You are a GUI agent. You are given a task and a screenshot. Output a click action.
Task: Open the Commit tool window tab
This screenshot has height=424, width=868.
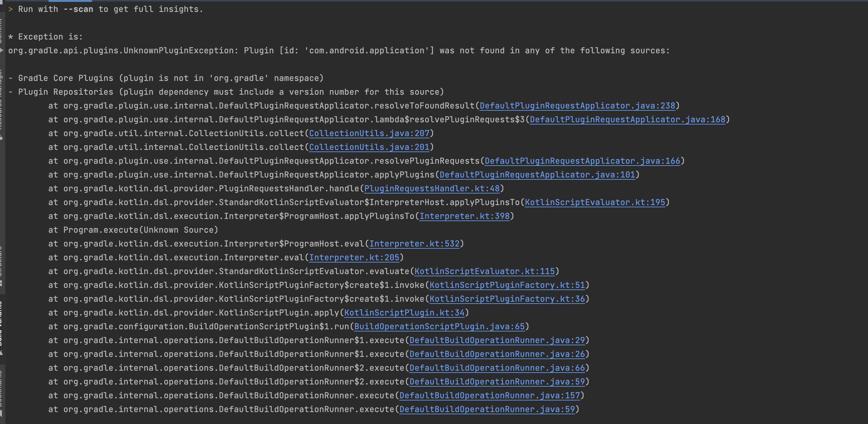click(x=1, y=30)
